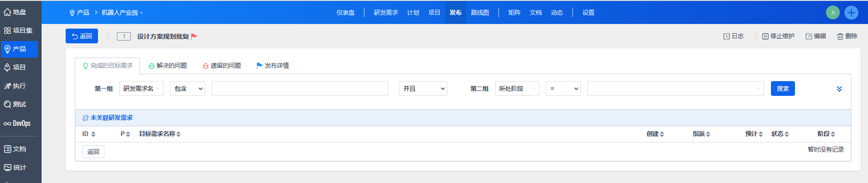Image resolution: width=868 pixels, height=183 pixels.
Task: Open 执行 in the sidebar
Action: 15,86
